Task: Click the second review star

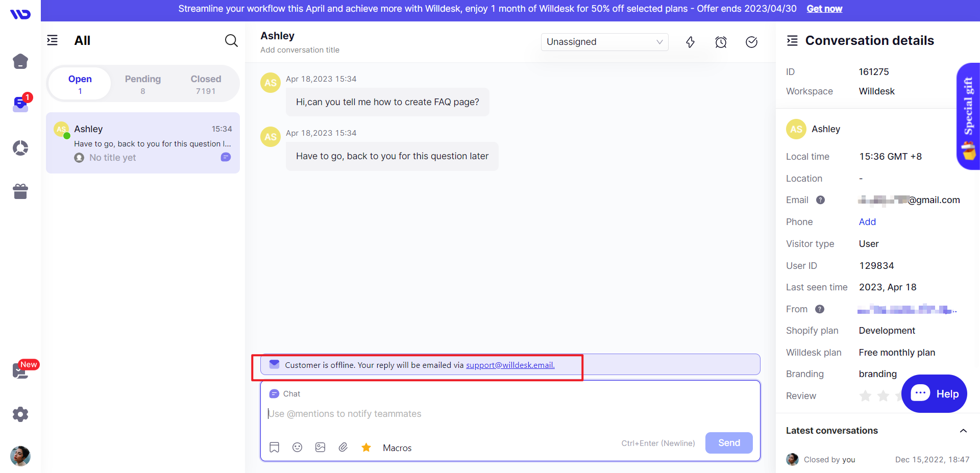Action: tap(883, 396)
